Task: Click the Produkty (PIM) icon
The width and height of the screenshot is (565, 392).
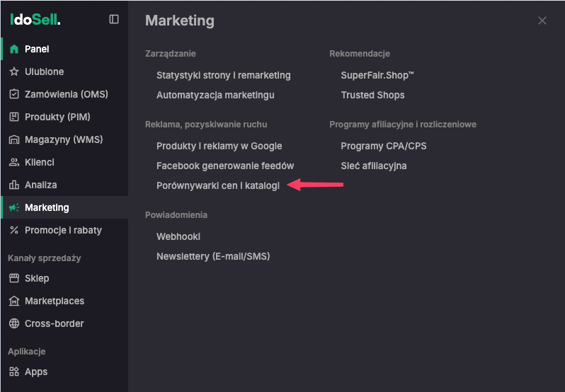Action: (14, 117)
